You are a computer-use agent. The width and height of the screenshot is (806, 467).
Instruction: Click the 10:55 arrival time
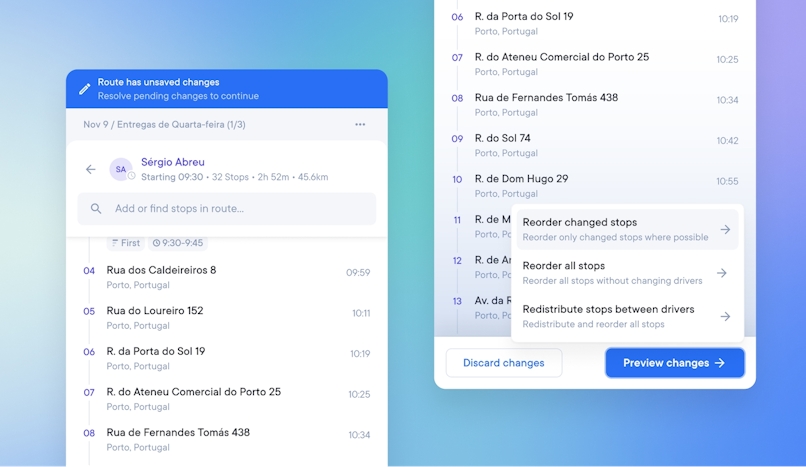[x=727, y=181]
